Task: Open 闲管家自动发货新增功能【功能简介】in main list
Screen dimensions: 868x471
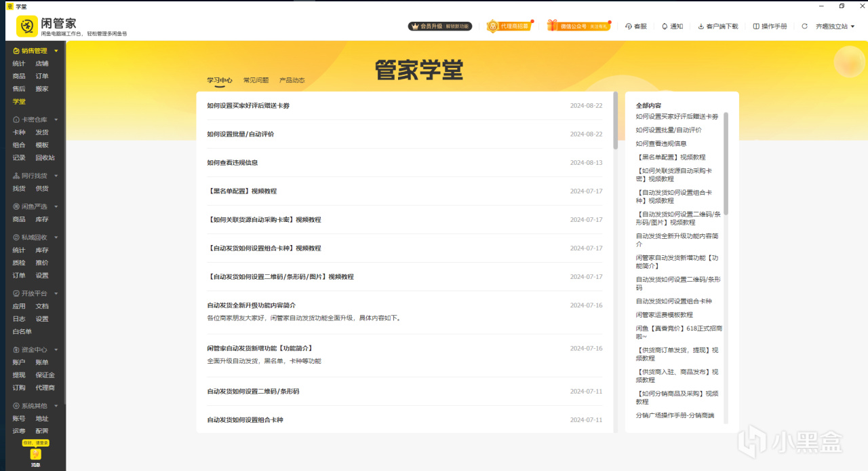Action: coord(260,348)
